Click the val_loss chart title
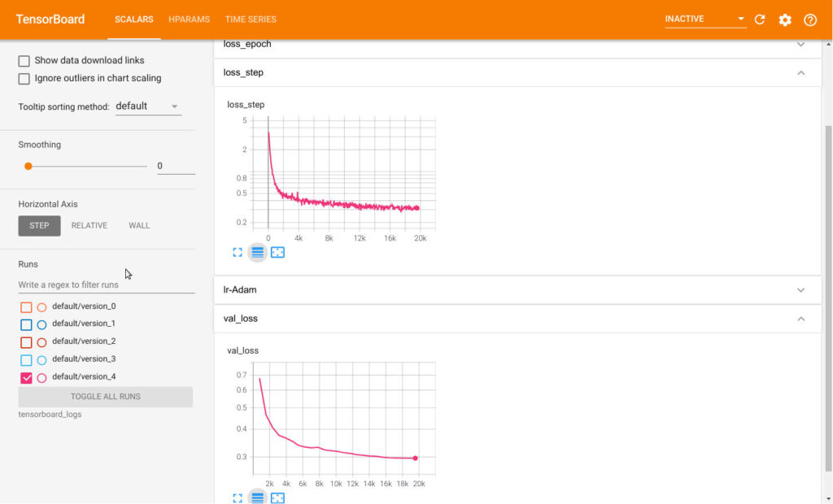833x504 pixels. [242, 350]
